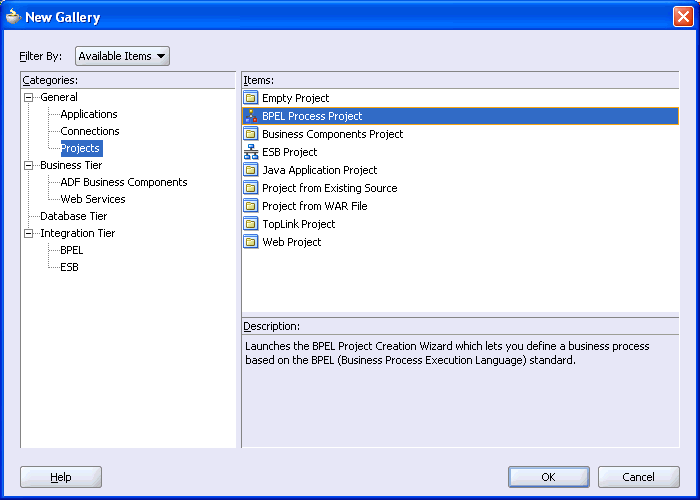Click the Empty Project folder icon
Screen dimensions: 700x500
[x=251, y=98]
